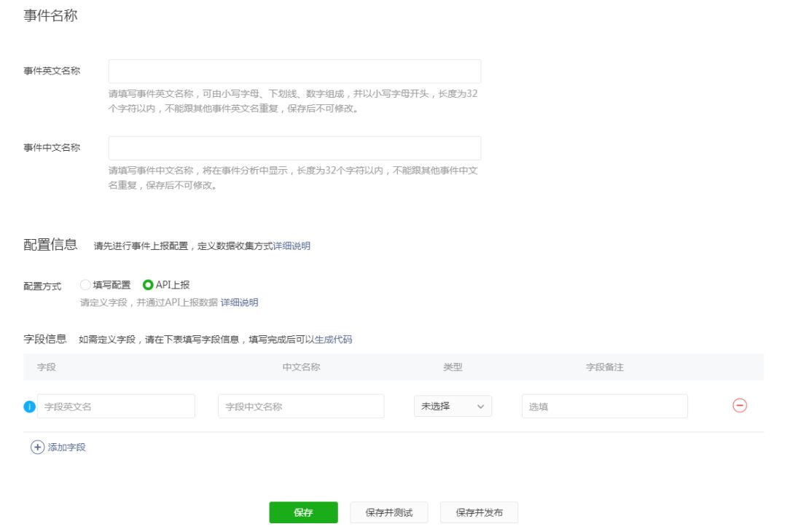The height and width of the screenshot is (532, 787).
Task: Click the 事件名称 section heading
Action: [50, 15]
